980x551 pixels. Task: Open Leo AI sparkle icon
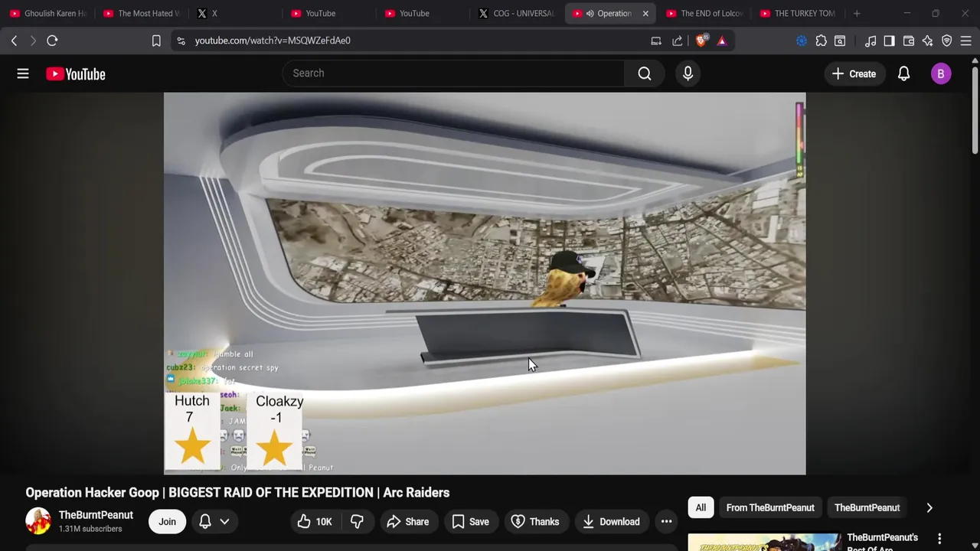[928, 41]
